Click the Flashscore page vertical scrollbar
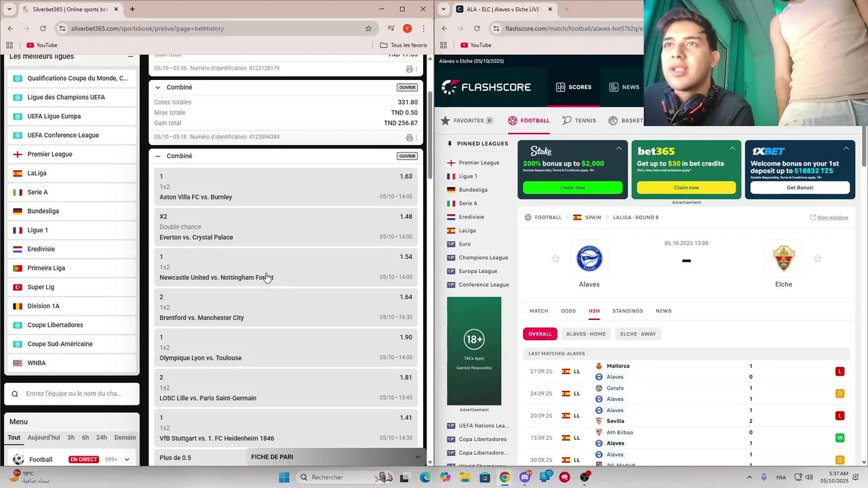The height and width of the screenshot is (488, 868). tap(865, 146)
